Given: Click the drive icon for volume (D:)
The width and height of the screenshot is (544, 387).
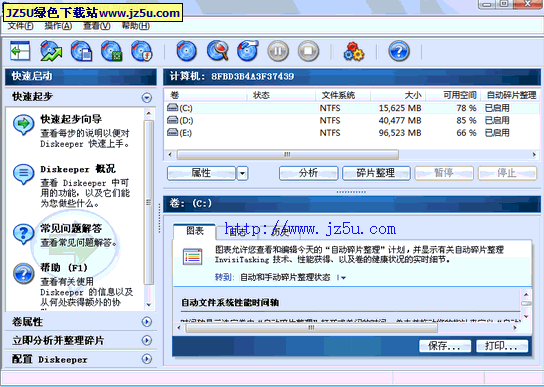Looking at the screenshot, I should tap(172, 120).
